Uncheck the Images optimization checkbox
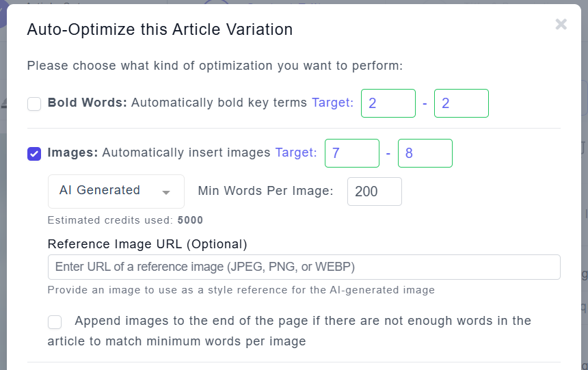 (34, 153)
